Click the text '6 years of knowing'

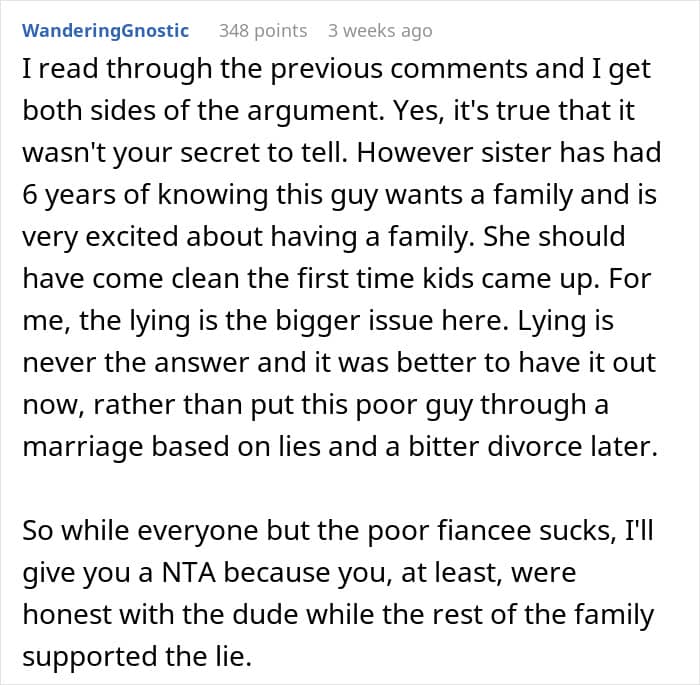click(x=145, y=195)
